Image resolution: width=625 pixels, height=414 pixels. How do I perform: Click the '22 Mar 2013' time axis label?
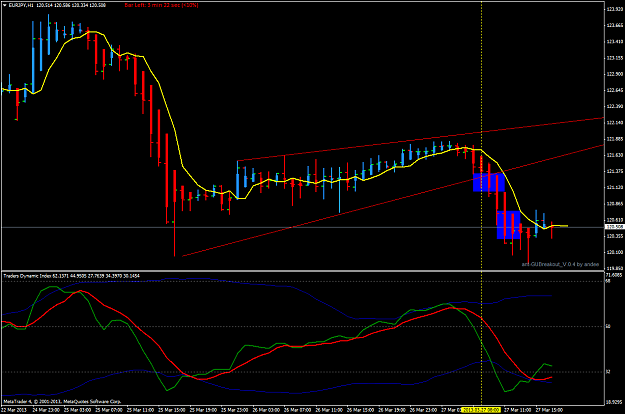(14, 410)
